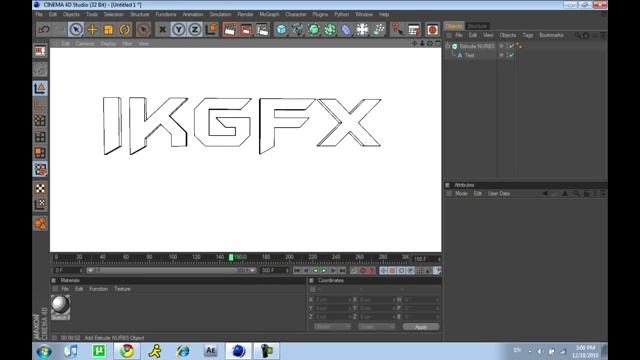Play animation forward green button

point(324,270)
